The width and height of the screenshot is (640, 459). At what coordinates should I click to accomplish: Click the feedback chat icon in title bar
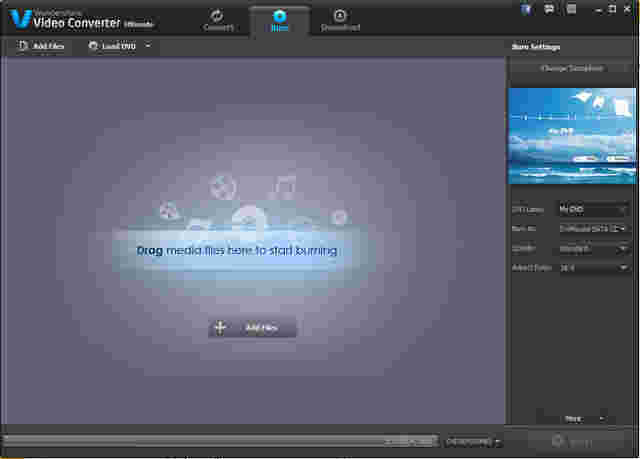(549, 9)
